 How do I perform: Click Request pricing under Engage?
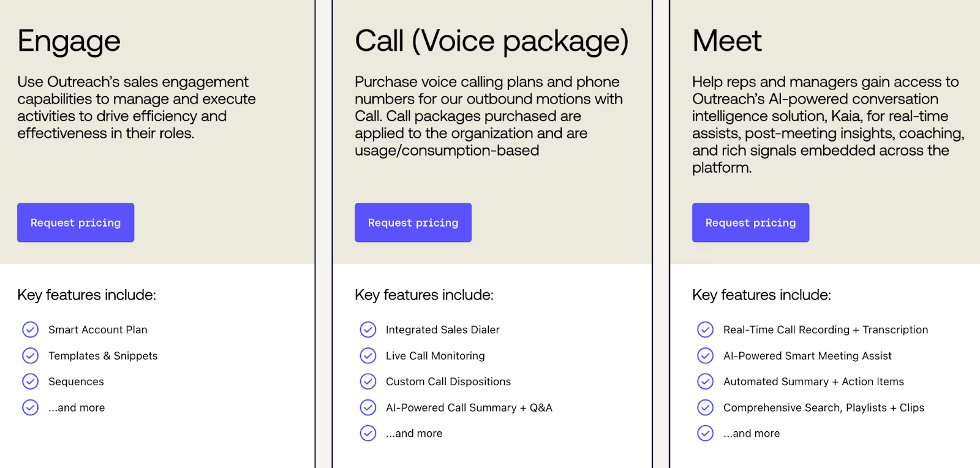[x=75, y=222]
